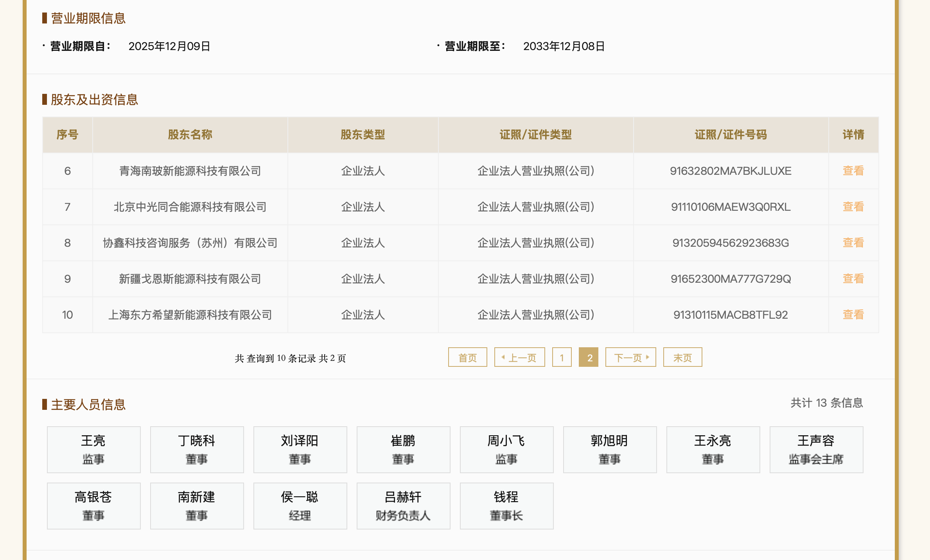
Task: Select 刘译阳 in key personnel
Action: (300, 449)
